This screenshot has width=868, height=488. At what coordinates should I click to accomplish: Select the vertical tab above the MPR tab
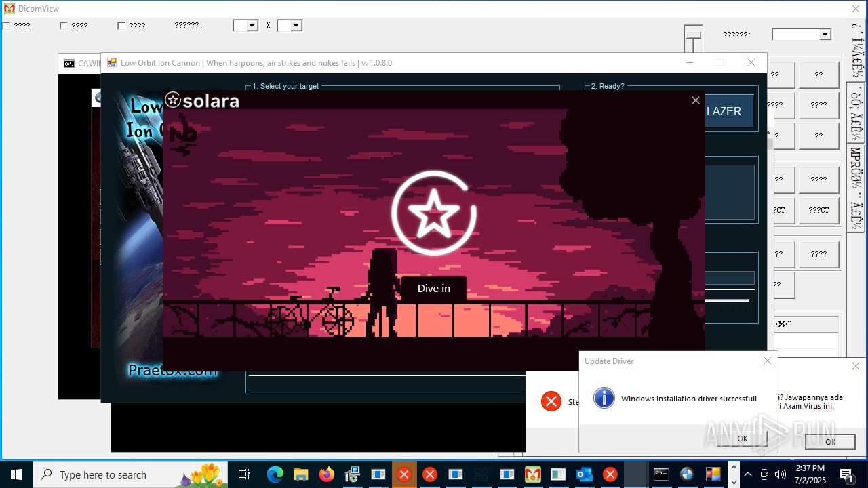click(x=856, y=113)
